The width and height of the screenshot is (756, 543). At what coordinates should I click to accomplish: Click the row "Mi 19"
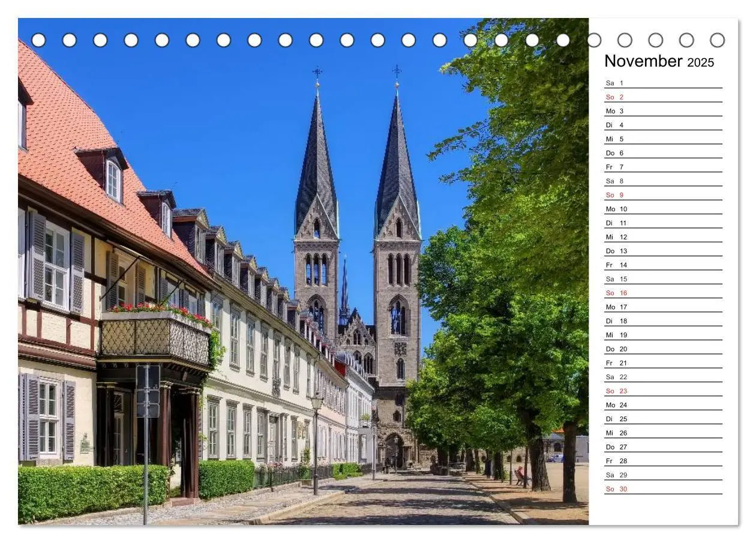coord(663,335)
